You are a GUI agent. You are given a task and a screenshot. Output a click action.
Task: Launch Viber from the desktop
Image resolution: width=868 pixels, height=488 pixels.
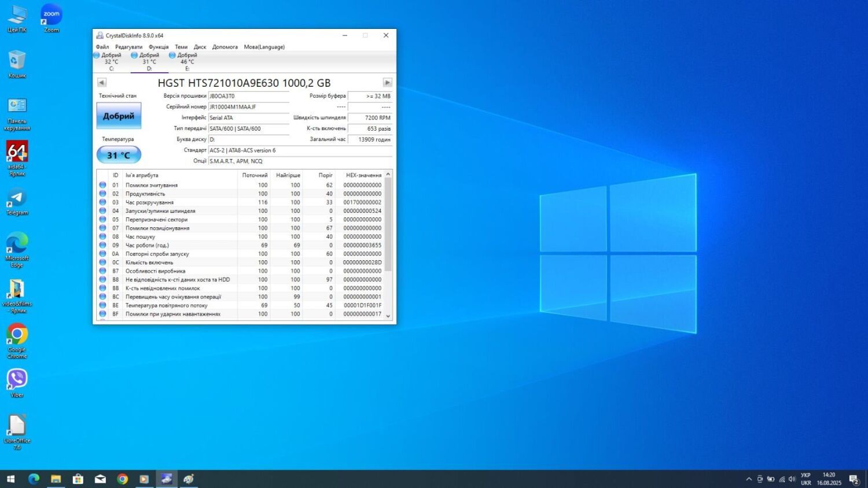[17, 382]
